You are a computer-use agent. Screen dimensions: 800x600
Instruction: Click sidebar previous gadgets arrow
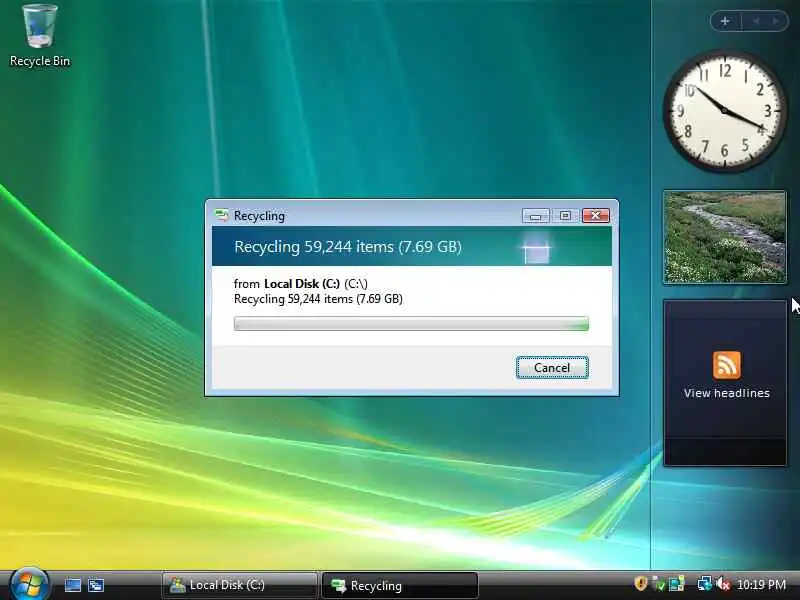point(756,21)
